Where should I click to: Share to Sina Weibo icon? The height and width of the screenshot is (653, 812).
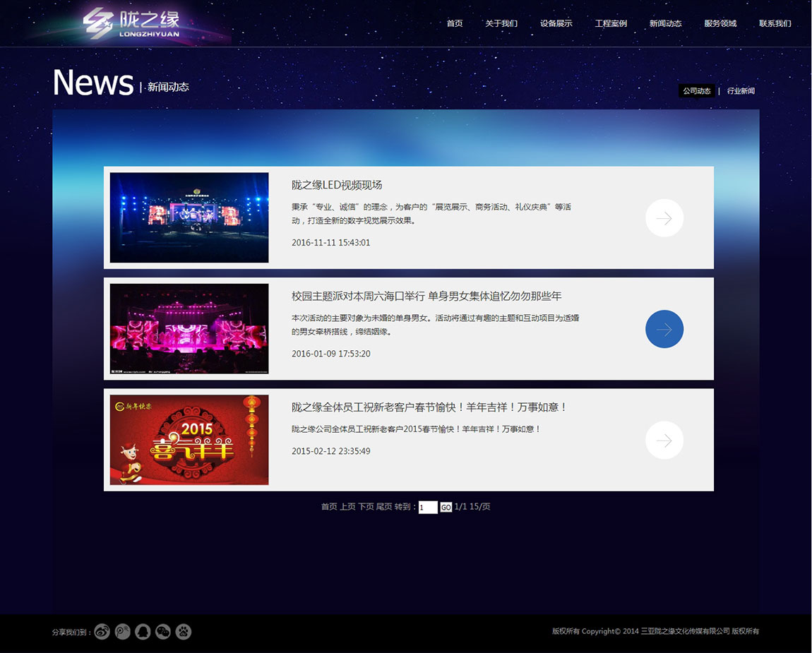[x=102, y=632]
